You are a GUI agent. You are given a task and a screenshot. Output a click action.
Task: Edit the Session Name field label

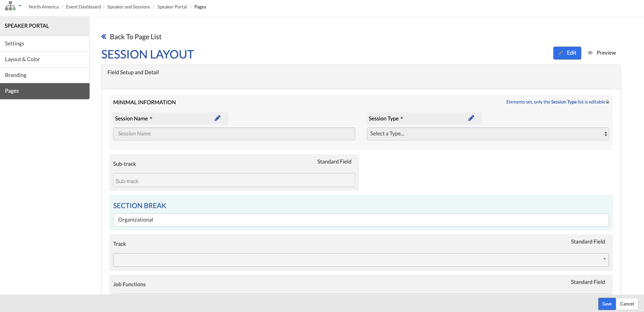pyautogui.click(x=217, y=118)
